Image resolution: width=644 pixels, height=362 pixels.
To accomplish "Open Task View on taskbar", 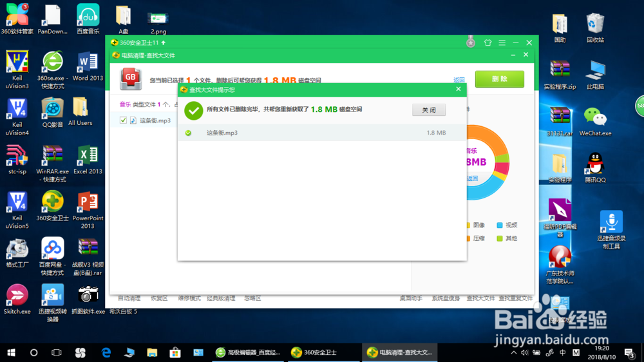I will 56,352.
